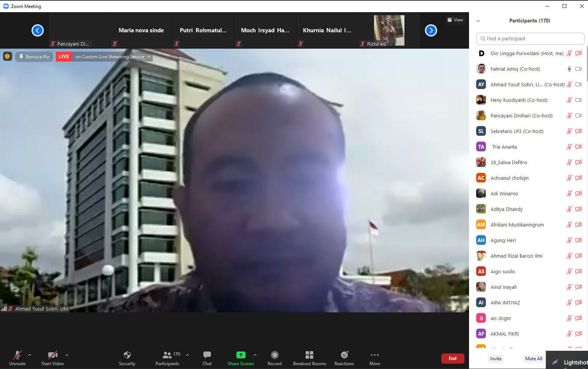Toggle camera for Ahmad Yusuf Sobri
588x369 pixels.
click(x=578, y=84)
